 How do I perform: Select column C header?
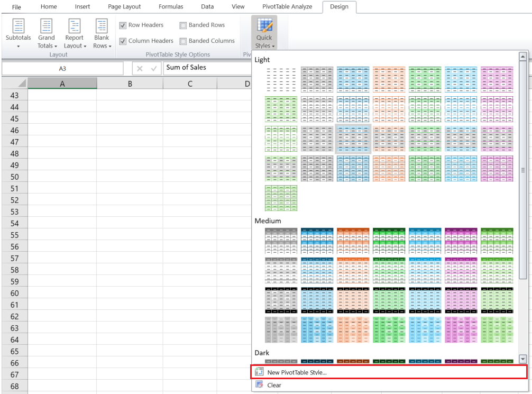point(190,84)
